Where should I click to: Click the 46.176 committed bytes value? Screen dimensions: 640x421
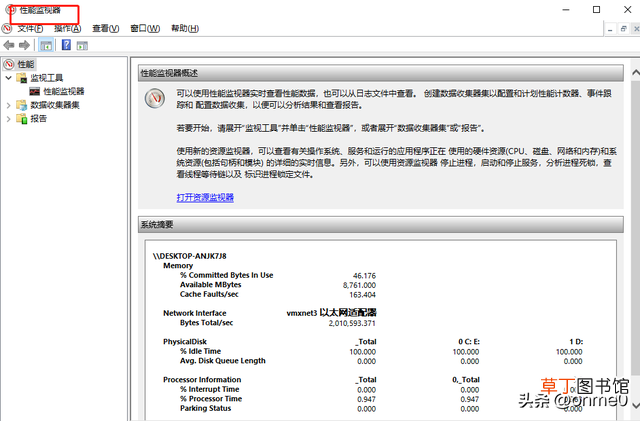[364, 276]
